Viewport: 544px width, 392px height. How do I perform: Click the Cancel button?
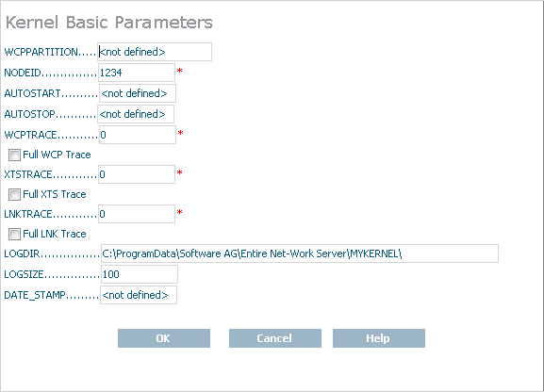coord(275,338)
